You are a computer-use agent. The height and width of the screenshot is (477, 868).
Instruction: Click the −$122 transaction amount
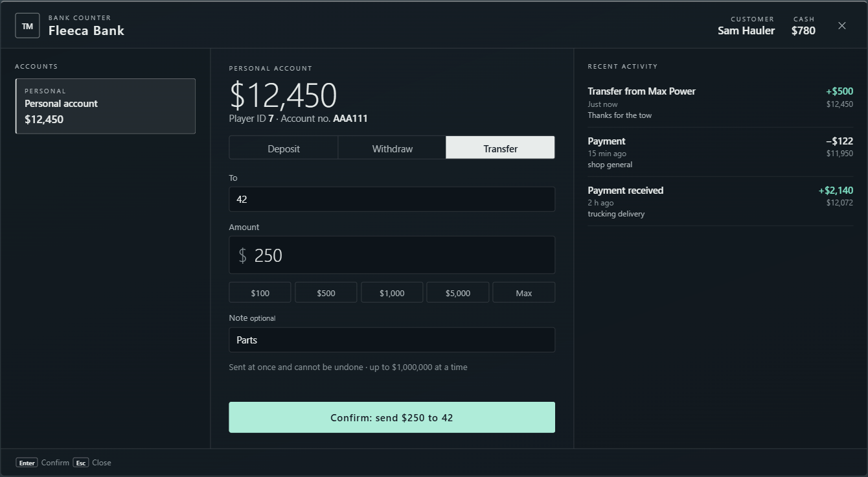tap(839, 141)
